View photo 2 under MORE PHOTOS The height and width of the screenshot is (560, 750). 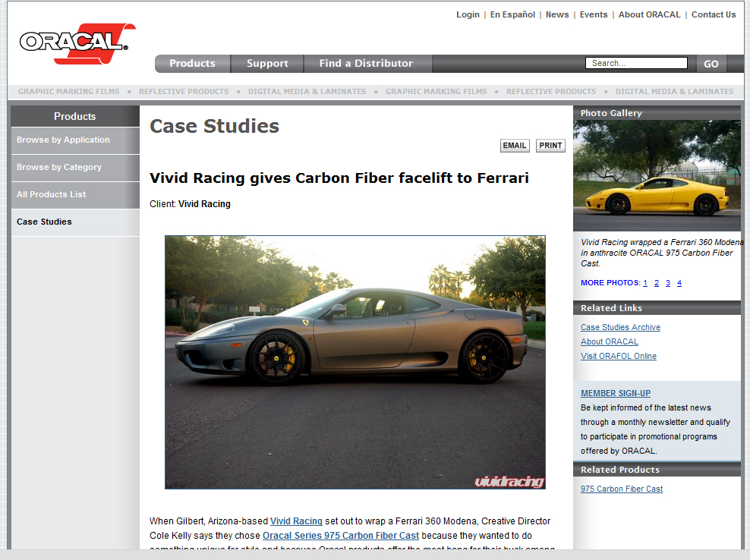pos(656,282)
